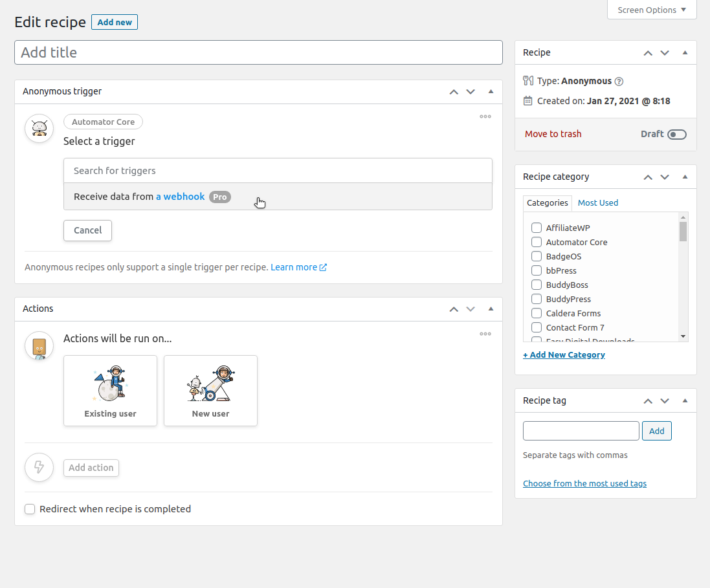The image size is (710, 588).
Task: Click the lightning bolt Add action icon
Action: click(39, 467)
